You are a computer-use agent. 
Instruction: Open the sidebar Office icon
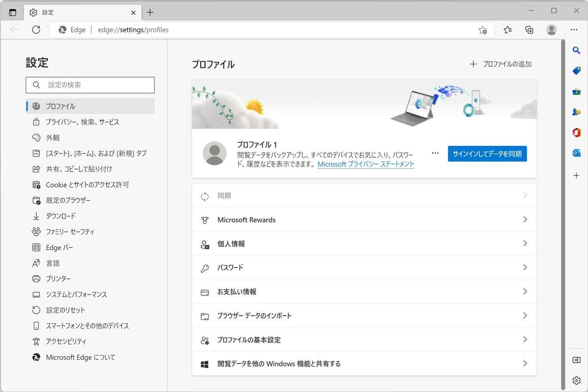[576, 133]
